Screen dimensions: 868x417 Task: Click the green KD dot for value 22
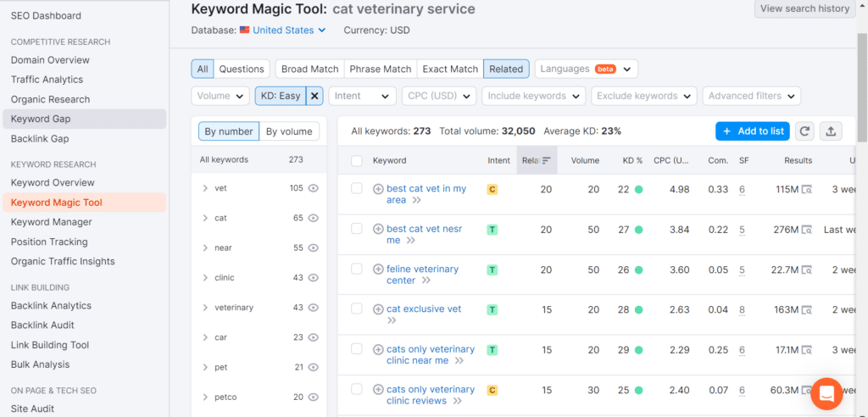pyautogui.click(x=638, y=189)
